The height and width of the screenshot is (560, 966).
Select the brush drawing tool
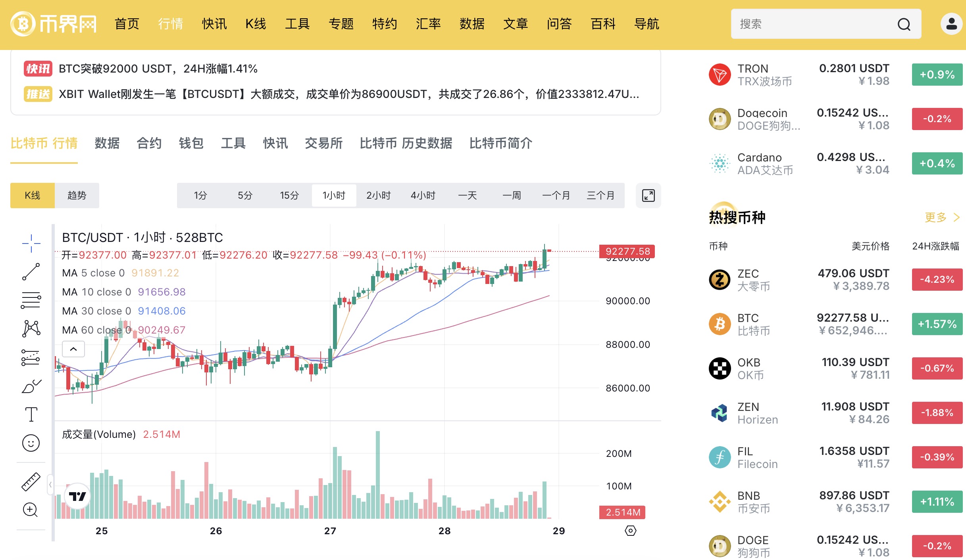coord(31,386)
